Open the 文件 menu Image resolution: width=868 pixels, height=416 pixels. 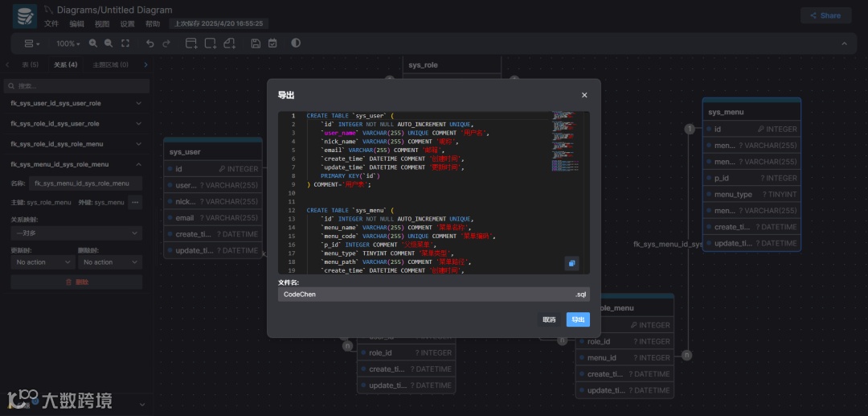click(x=51, y=24)
